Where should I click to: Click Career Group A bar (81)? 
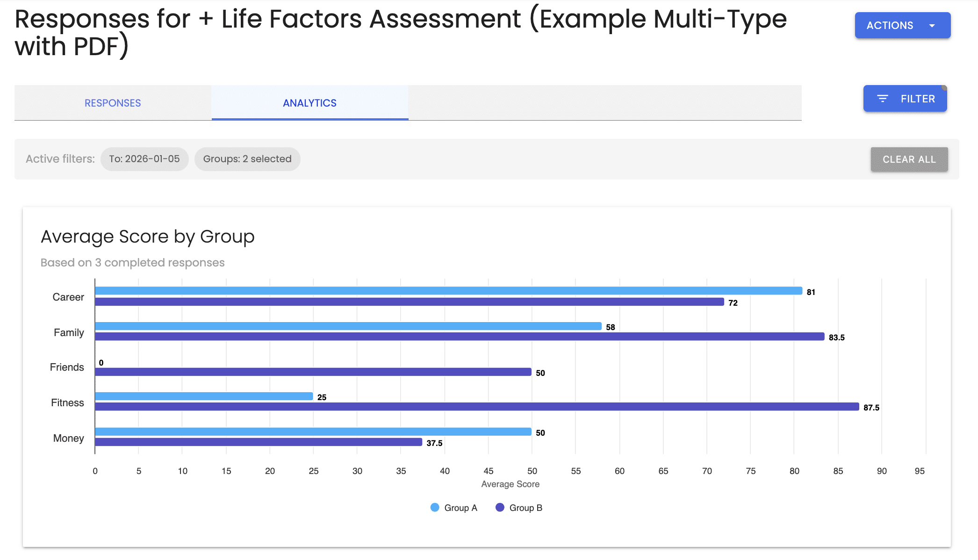tap(449, 291)
